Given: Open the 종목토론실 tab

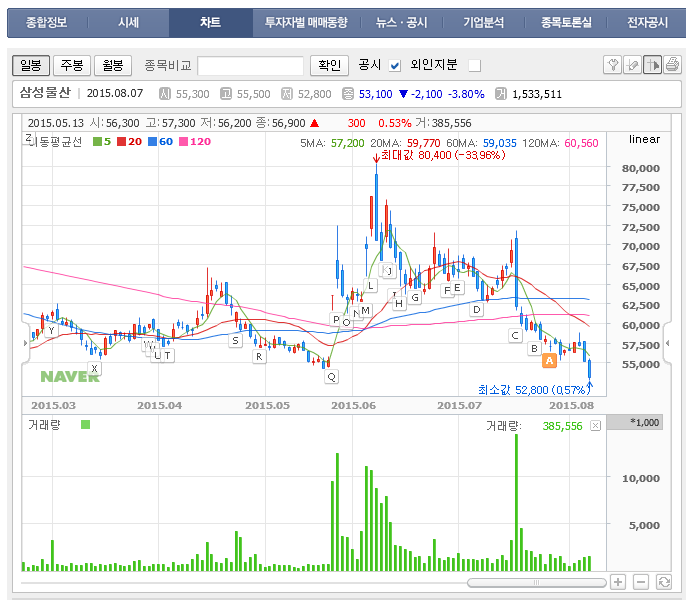Looking at the screenshot, I should point(566,22).
